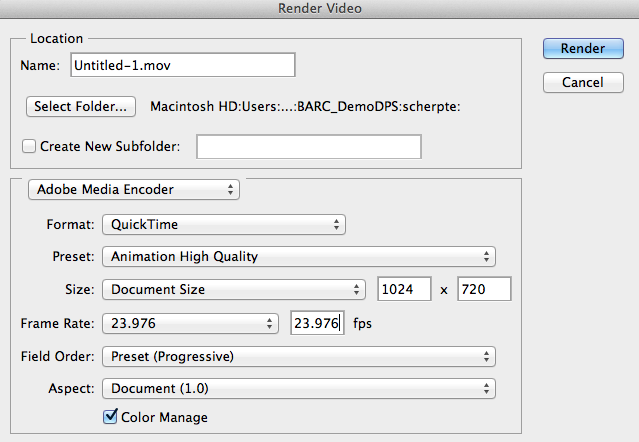The image size is (639, 442).
Task: Open the Frame Rate 23.976 dropdown
Action: (x=190, y=324)
